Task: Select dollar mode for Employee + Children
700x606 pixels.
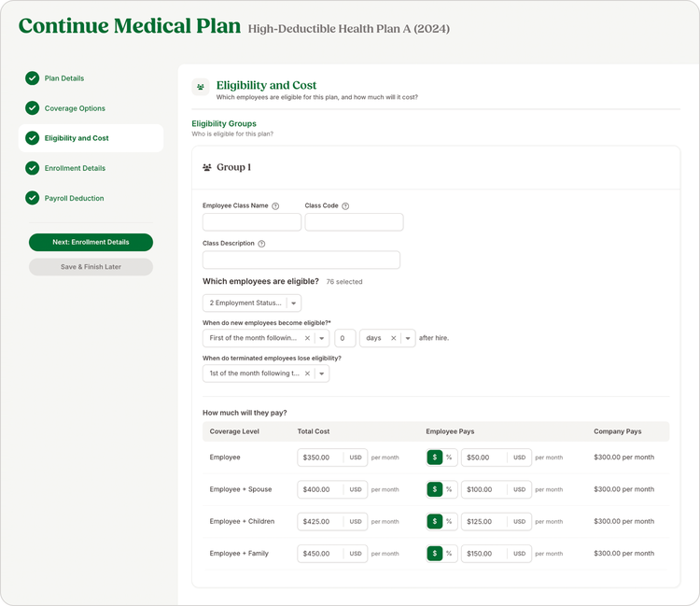Action: (435, 521)
